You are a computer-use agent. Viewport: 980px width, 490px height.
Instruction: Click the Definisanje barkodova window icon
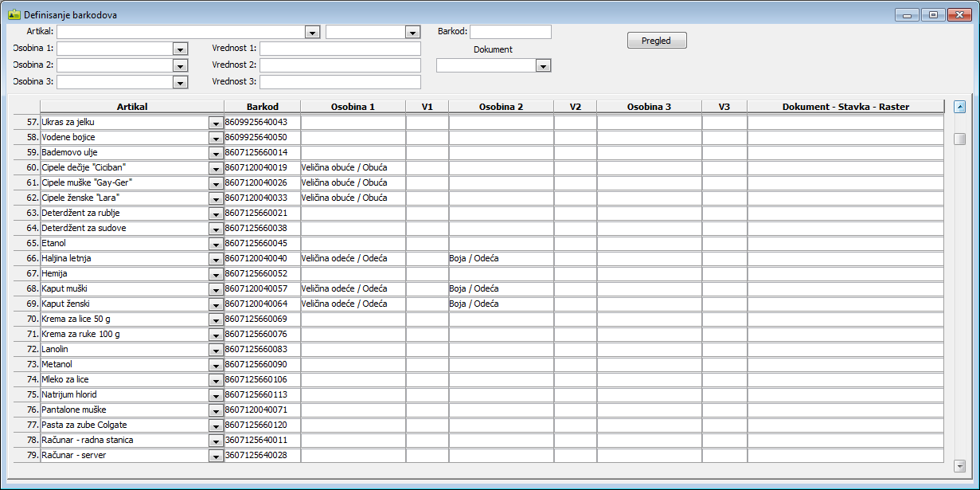click(14, 14)
